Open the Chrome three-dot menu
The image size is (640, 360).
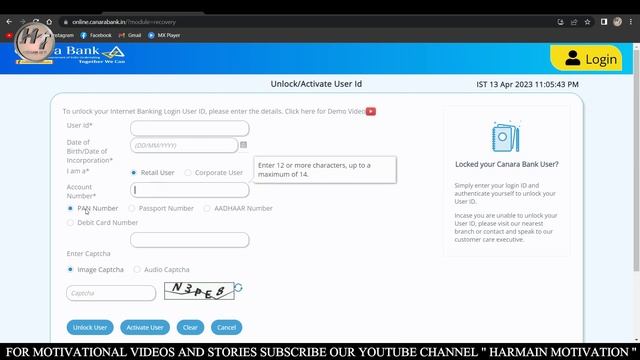tap(631, 22)
